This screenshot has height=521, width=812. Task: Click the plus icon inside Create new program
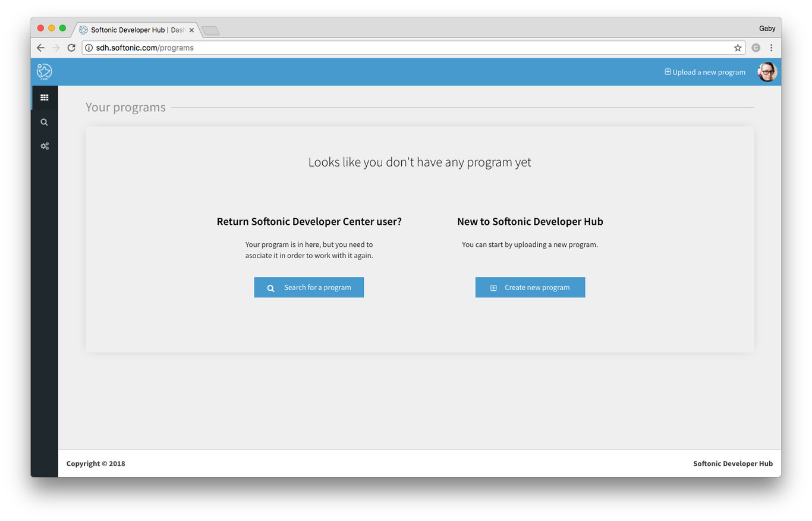point(493,287)
